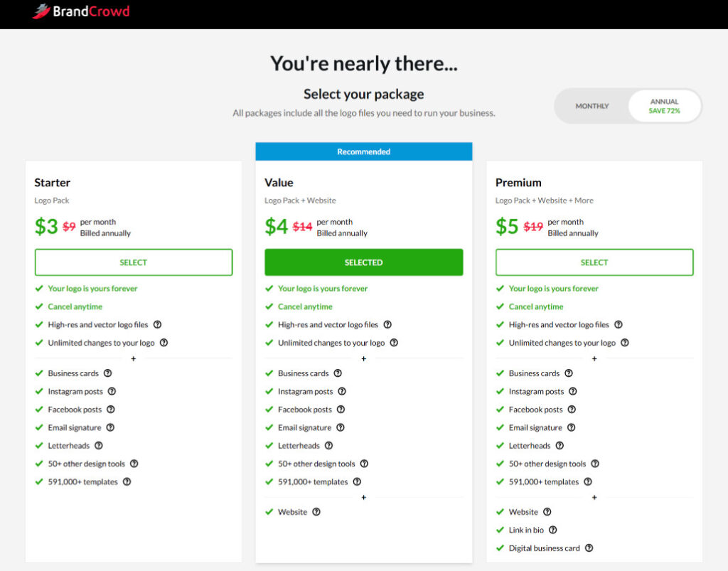The width and height of the screenshot is (728, 571).
Task: Click the help icon beside Starter's 591,000+ templates
Action: click(127, 481)
